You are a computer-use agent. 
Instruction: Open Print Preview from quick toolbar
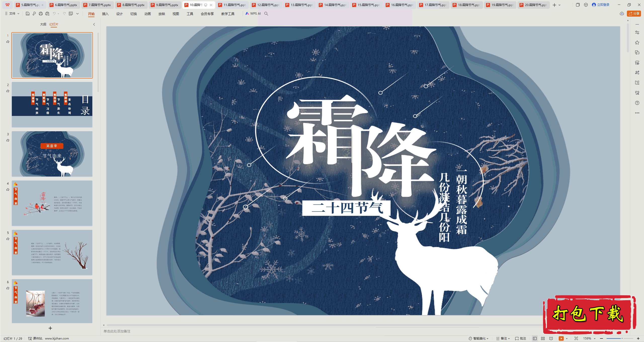click(x=47, y=14)
